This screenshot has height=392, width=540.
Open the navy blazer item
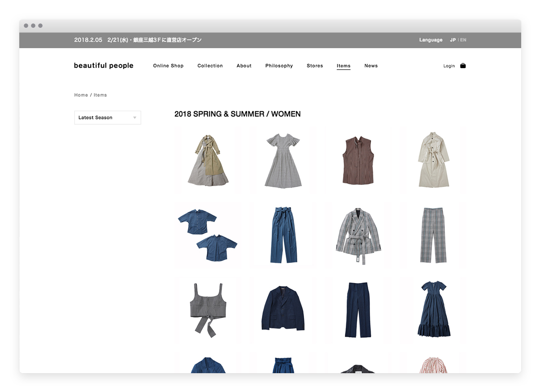pos(283,309)
